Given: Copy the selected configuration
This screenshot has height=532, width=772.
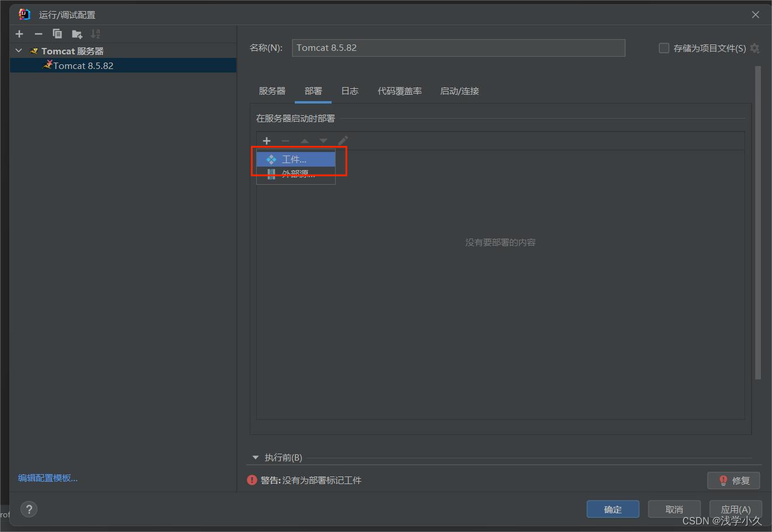Looking at the screenshot, I should [57, 34].
